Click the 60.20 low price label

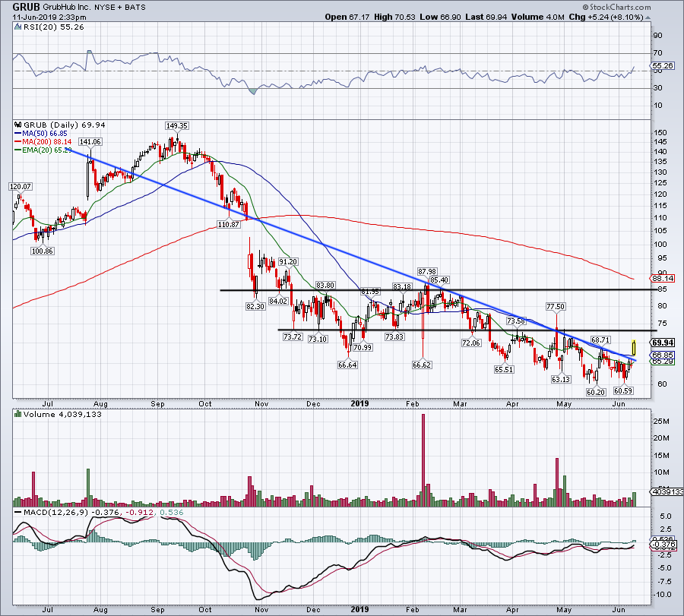pyautogui.click(x=596, y=392)
